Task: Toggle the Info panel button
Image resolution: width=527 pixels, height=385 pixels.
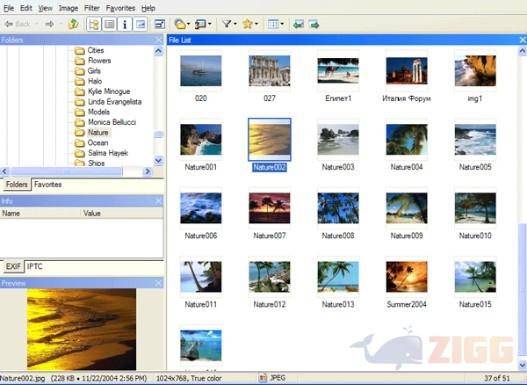Action: pyautogui.click(x=125, y=24)
